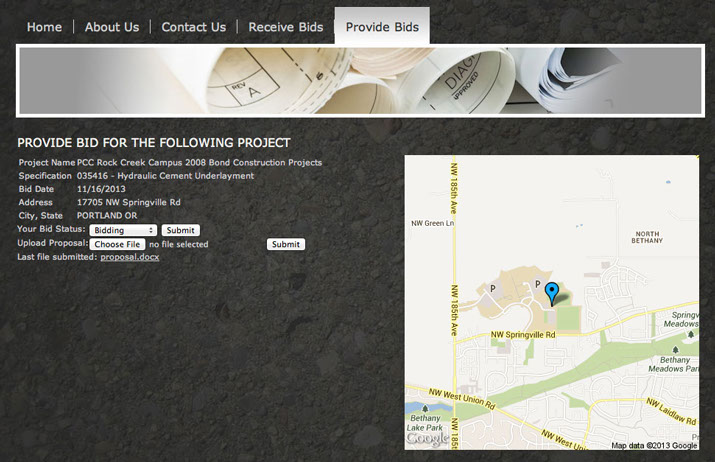Open the Bidding status dropdown
Viewport: 715px width, 462px height.
point(123,230)
